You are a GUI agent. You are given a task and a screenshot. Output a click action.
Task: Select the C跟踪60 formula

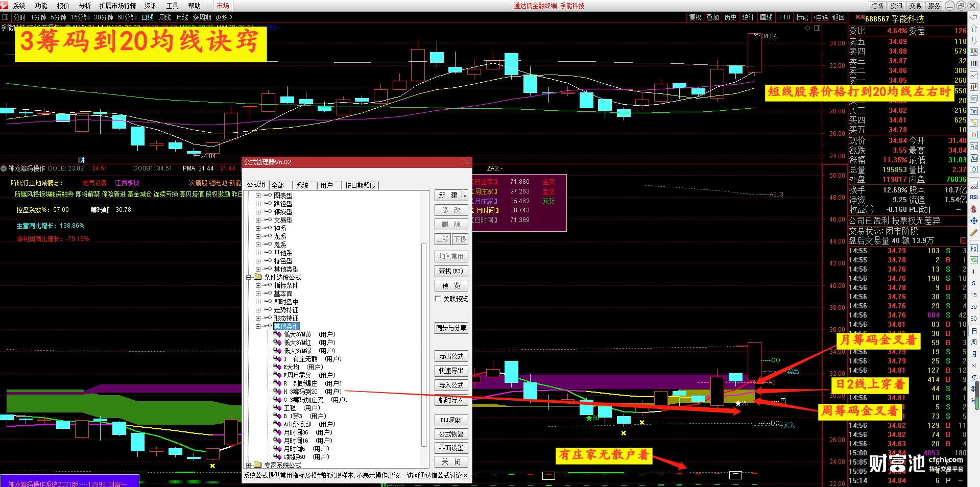click(306, 457)
